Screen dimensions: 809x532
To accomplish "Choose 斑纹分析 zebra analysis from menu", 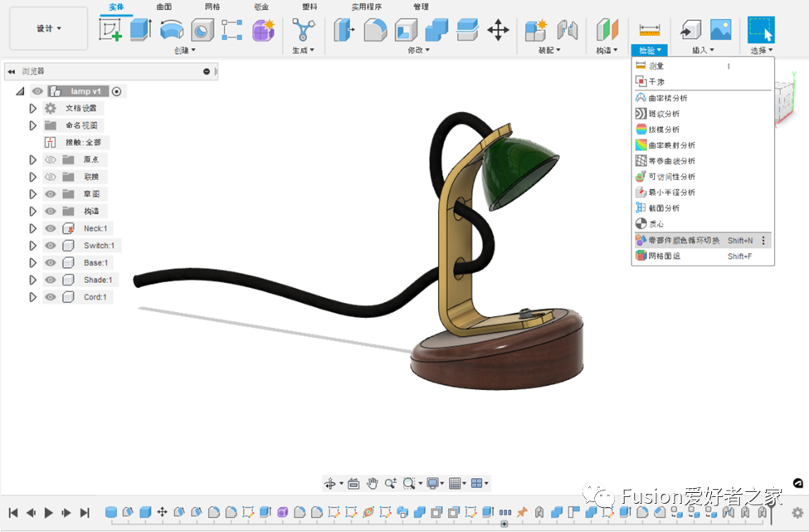I will (x=663, y=114).
